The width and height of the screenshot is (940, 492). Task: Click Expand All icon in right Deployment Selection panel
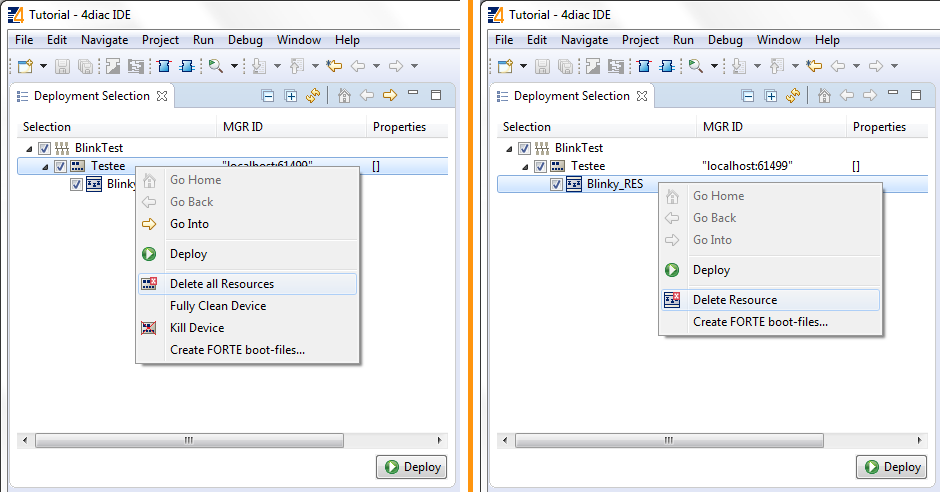[x=771, y=96]
